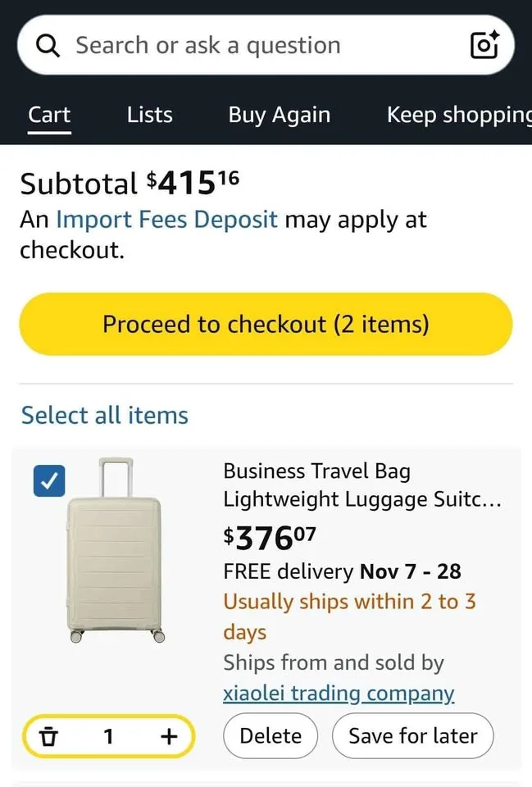Viewport: 532px width, 787px height.
Task: Click Select all items
Action: point(104,416)
